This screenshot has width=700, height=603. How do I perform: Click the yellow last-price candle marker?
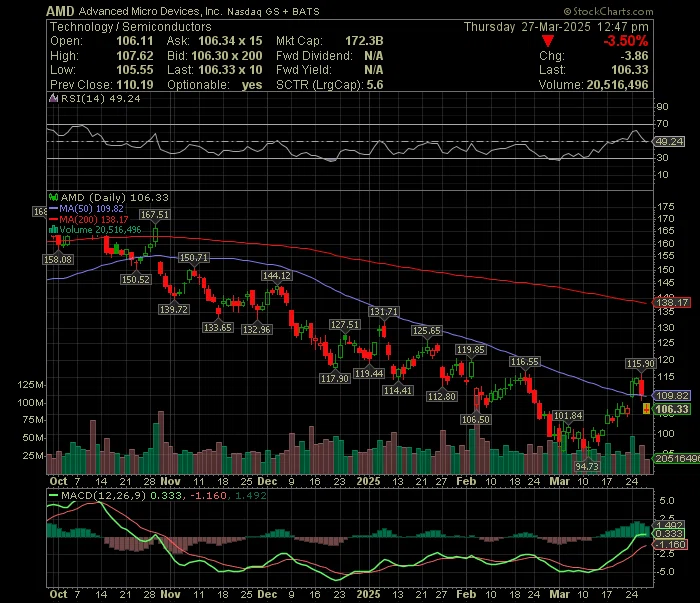point(646,408)
